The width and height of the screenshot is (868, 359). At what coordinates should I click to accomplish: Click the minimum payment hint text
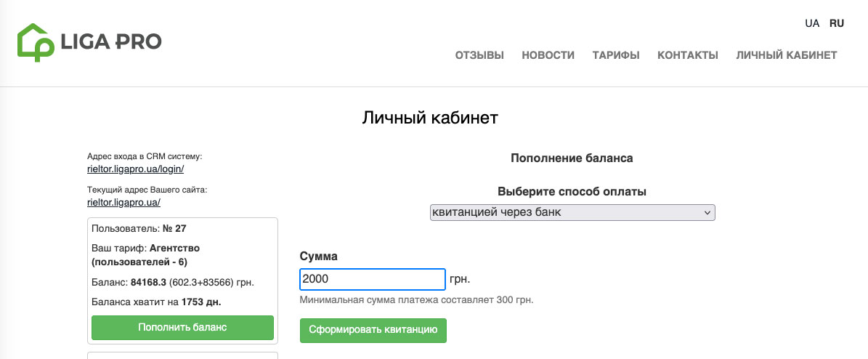(x=416, y=299)
